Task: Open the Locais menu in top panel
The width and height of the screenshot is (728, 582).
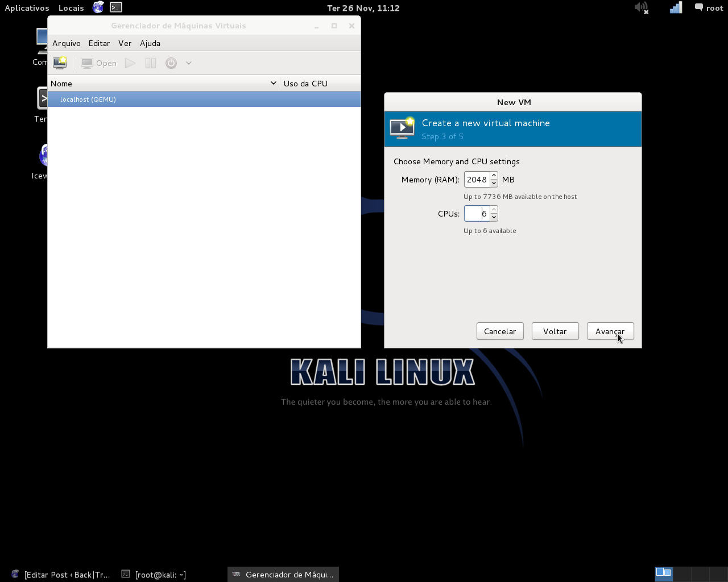Action: tap(71, 8)
